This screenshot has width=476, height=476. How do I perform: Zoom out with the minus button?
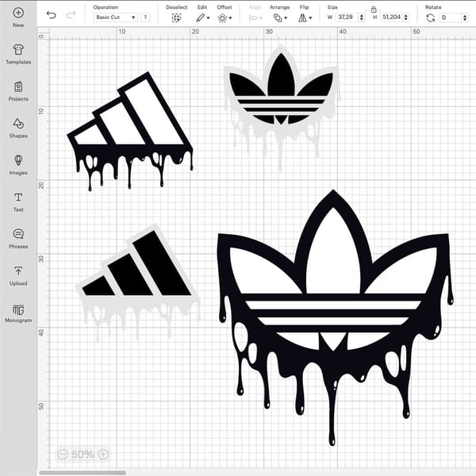(62, 455)
